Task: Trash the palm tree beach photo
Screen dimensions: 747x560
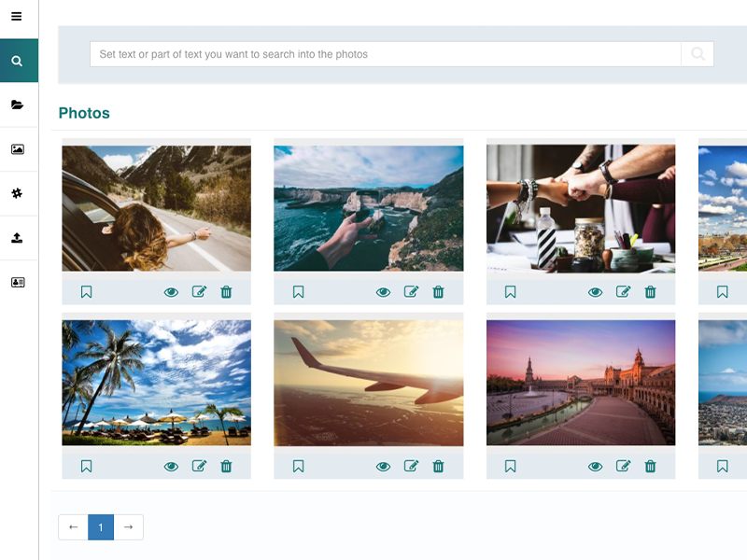Action: (x=226, y=467)
